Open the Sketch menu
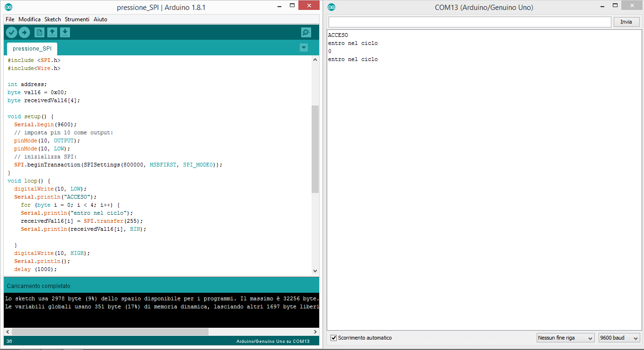Screen dimensions: 644x350 pos(52,19)
